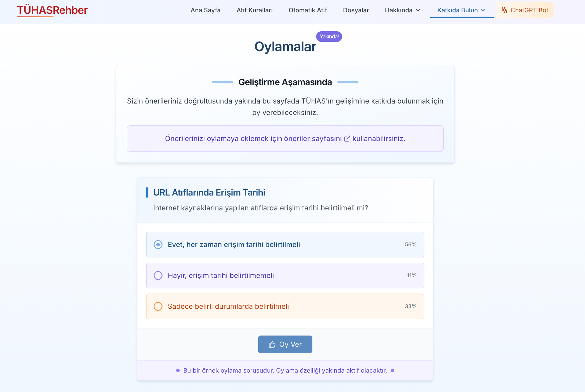Expand the Katkıda Bulun dropdown chevron
This screenshot has height=392, width=585.
click(x=483, y=10)
